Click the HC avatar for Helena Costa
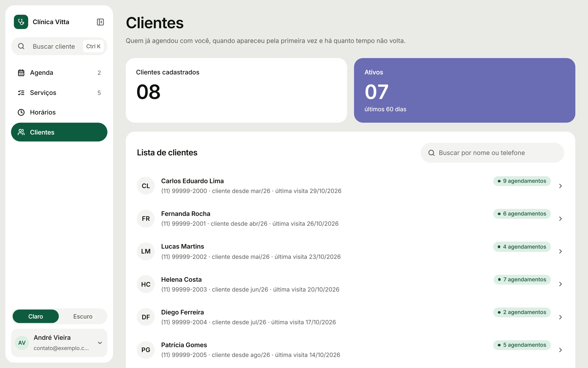The width and height of the screenshot is (588, 368). click(146, 284)
